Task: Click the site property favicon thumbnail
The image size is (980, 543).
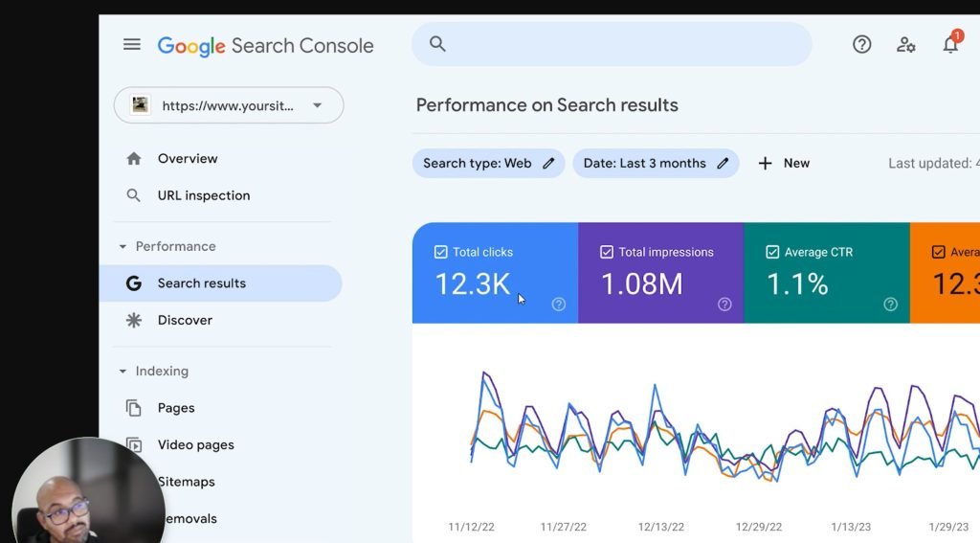Action: click(x=140, y=104)
